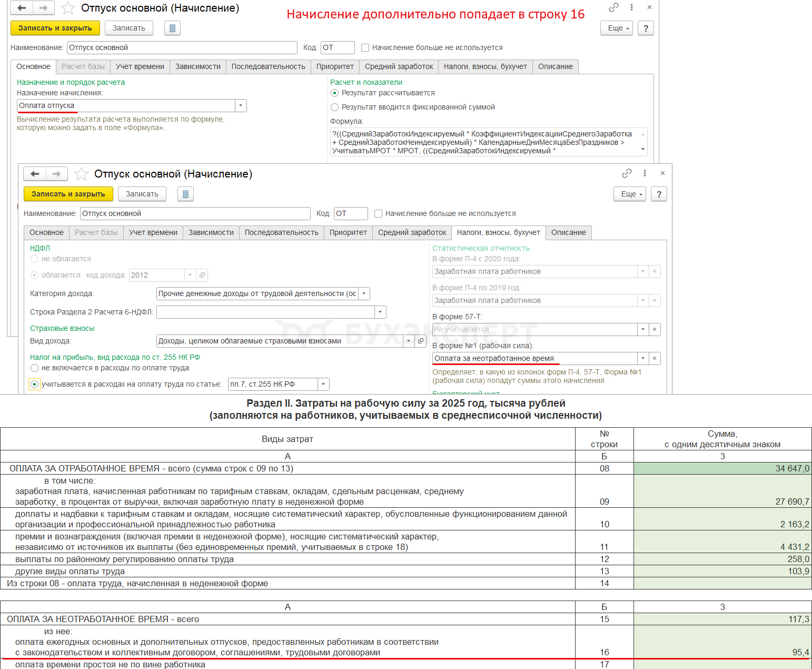Expand the «Категория дохода» dropdown

click(364, 294)
